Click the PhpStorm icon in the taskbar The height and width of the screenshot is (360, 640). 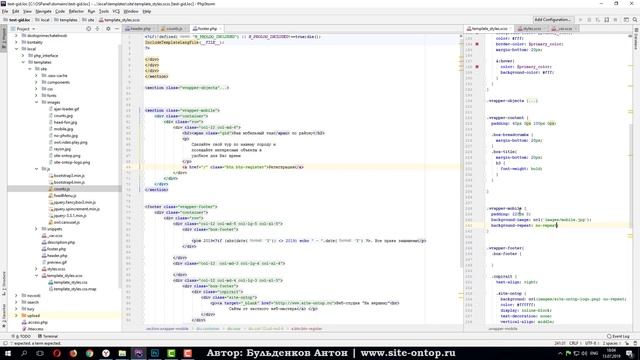click(138, 353)
